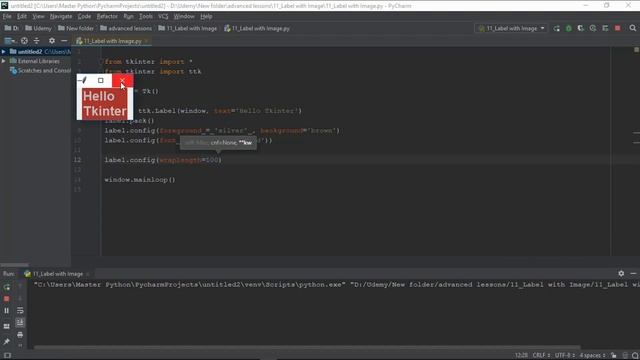Open the Window menu

[184, 16]
